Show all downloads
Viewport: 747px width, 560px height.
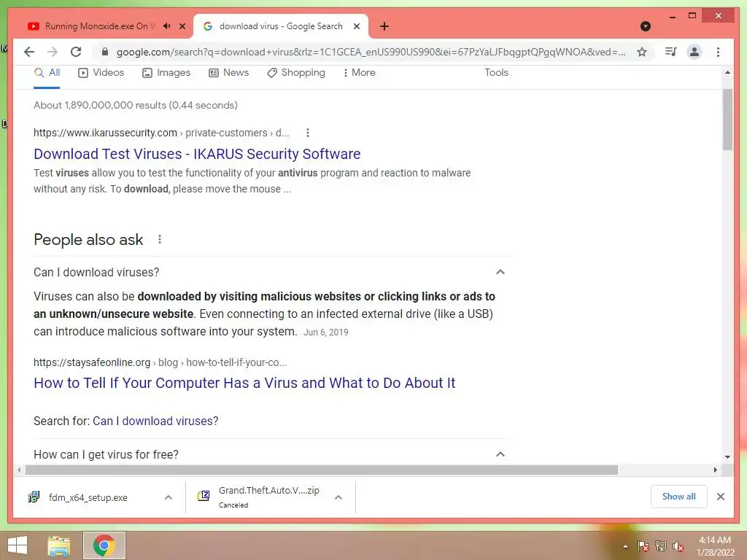tap(679, 497)
